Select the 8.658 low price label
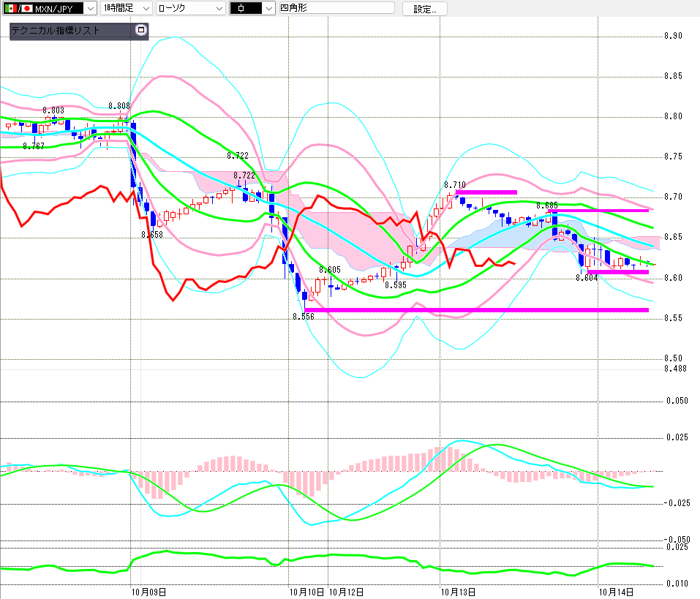This screenshot has width=700, height=599. (152, 234)
